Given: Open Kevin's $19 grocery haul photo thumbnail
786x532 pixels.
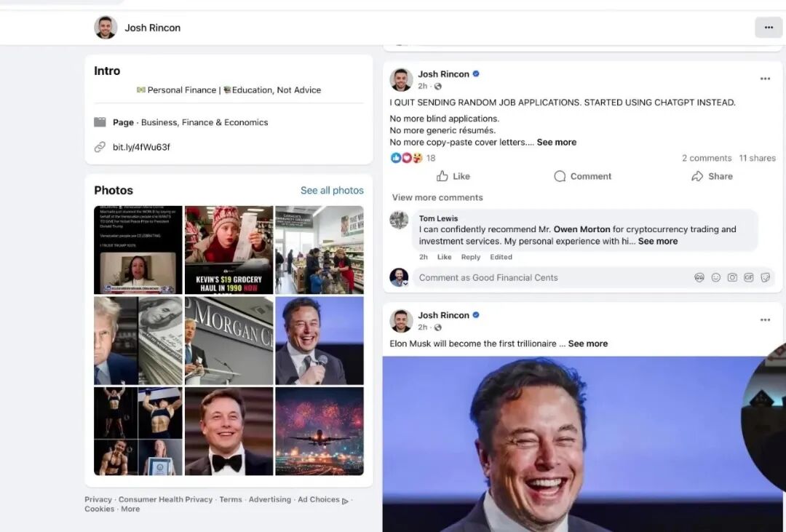Looking at the screenshot, I should [x=229, y=250].
